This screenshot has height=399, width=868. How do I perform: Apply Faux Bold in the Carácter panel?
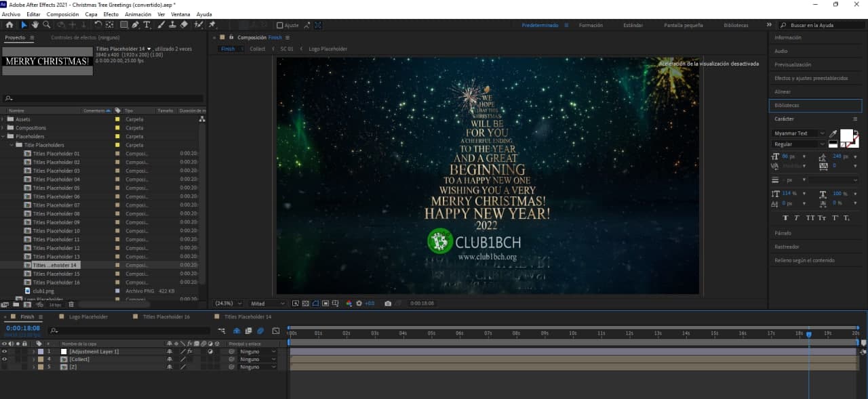tap(785, 218)
